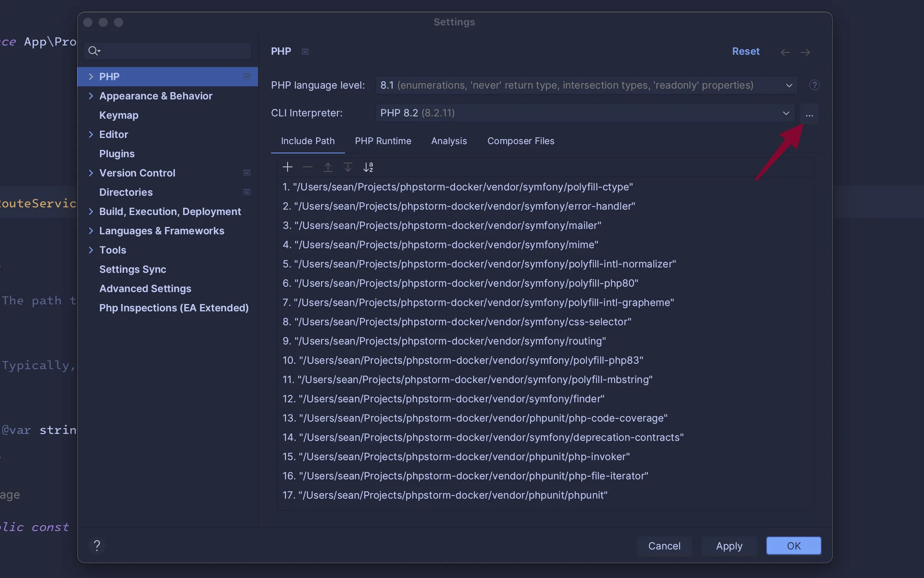Expand Build, Execution, Deployment node
The height and width of the screenshot is (578, 924).
(91, 211)
